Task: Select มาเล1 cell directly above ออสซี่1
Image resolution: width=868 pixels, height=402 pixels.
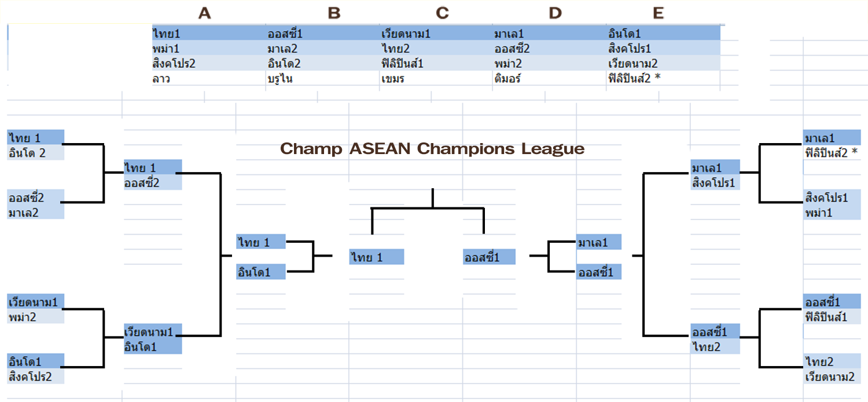Action: pos(598,242)
